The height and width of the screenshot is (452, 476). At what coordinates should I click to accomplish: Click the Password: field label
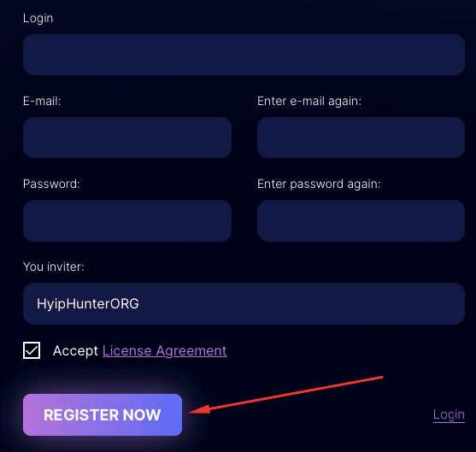pos(51,184)
